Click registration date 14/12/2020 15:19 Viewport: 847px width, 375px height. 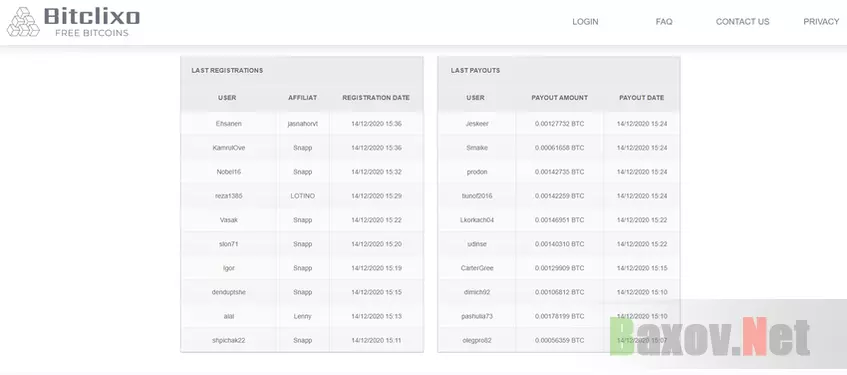click(376, 268)
